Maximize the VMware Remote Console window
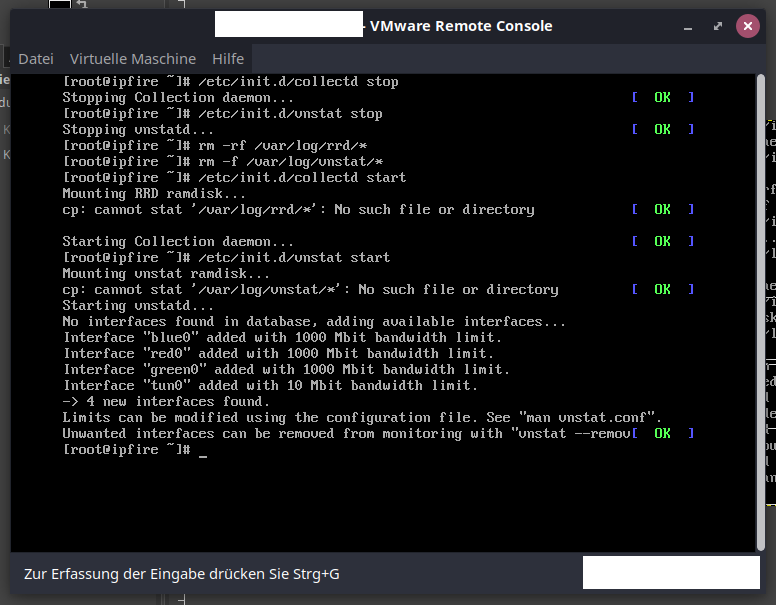The width and height of the screenshot is (776, 605). (717, 27)
